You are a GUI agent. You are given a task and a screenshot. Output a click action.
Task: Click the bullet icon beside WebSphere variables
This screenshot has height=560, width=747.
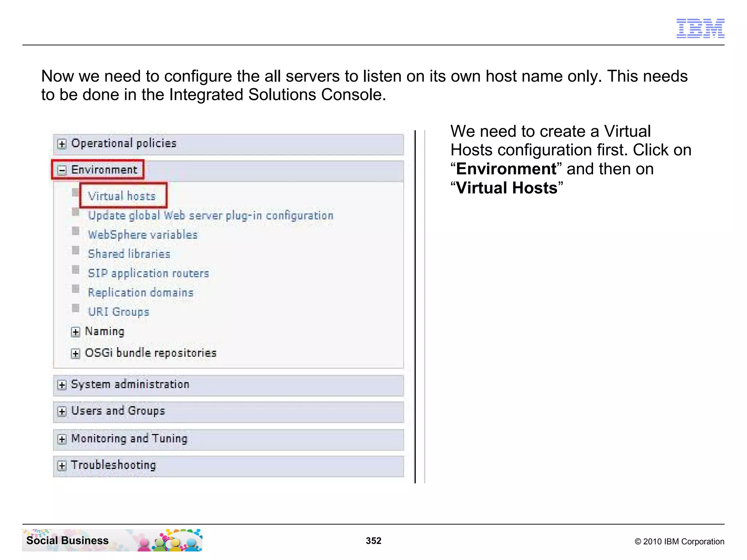click(76, 231)
